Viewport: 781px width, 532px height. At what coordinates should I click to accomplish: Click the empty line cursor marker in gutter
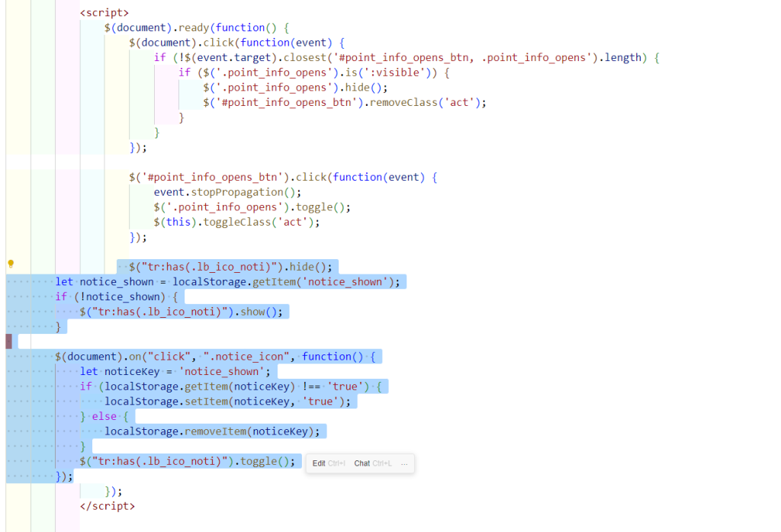pos(9,342)
